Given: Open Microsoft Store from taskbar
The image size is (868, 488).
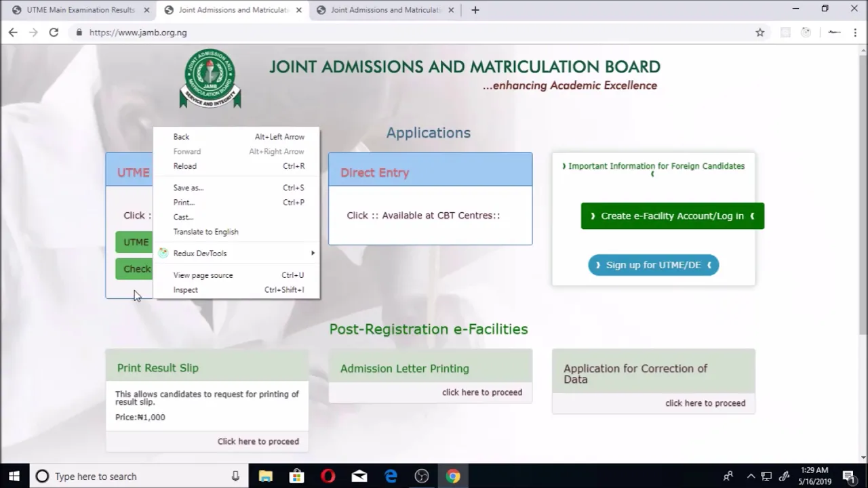Looking at the screenshot, I should tap(296, 476).
